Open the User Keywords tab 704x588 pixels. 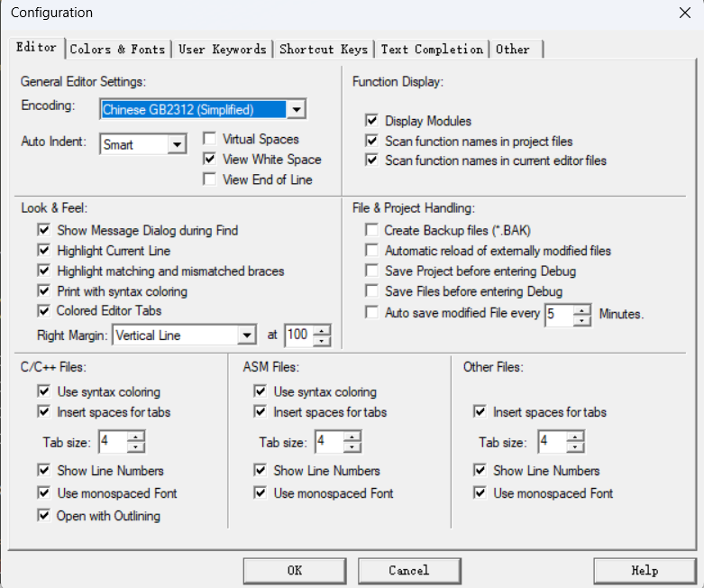[x=223, y=49]
